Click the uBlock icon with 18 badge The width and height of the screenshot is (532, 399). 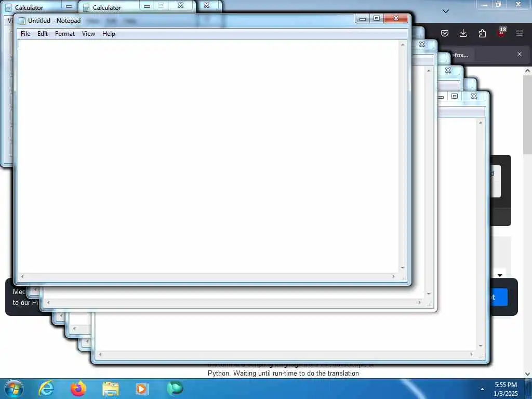tap(501, 33)
